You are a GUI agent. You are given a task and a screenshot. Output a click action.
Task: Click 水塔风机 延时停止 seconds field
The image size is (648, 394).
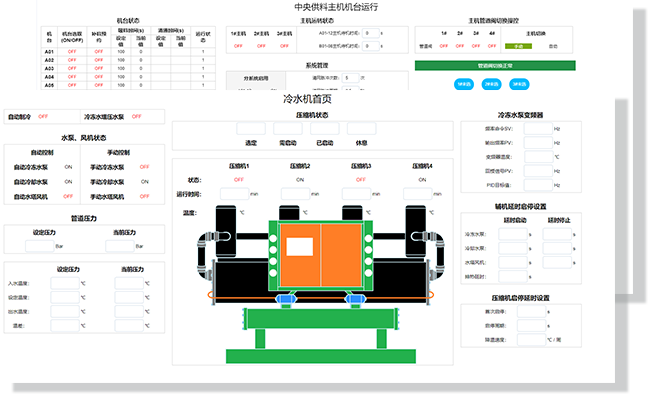point(557,262)
